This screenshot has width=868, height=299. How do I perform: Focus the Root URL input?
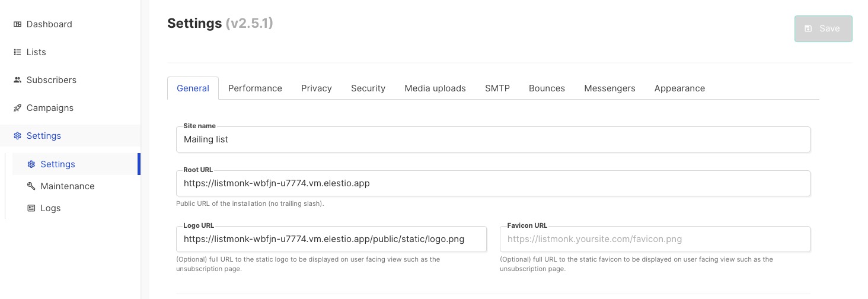click(x=493, y=183)
